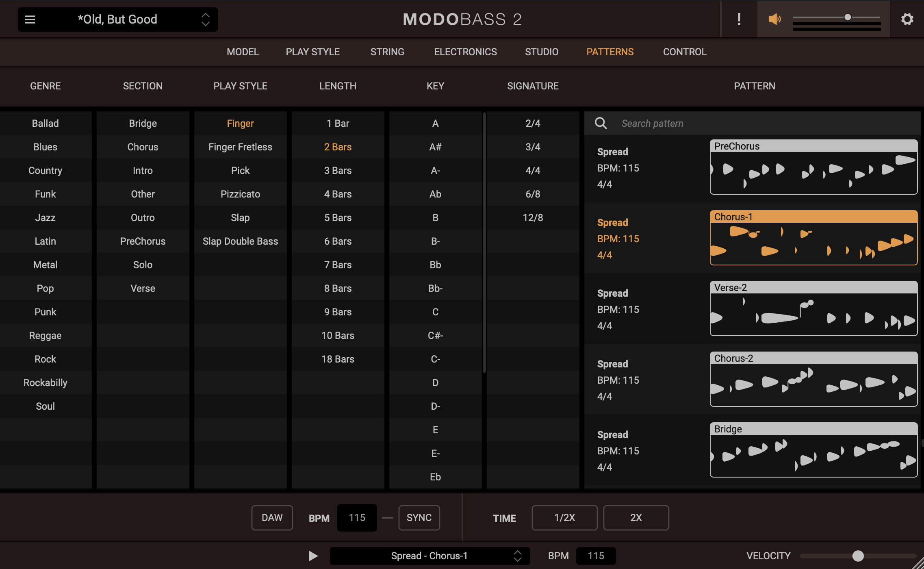Adjust the VELOCITY slider knob
Image resolution: width=924 pixels, height=569 pixels.
tap(858, 556)
